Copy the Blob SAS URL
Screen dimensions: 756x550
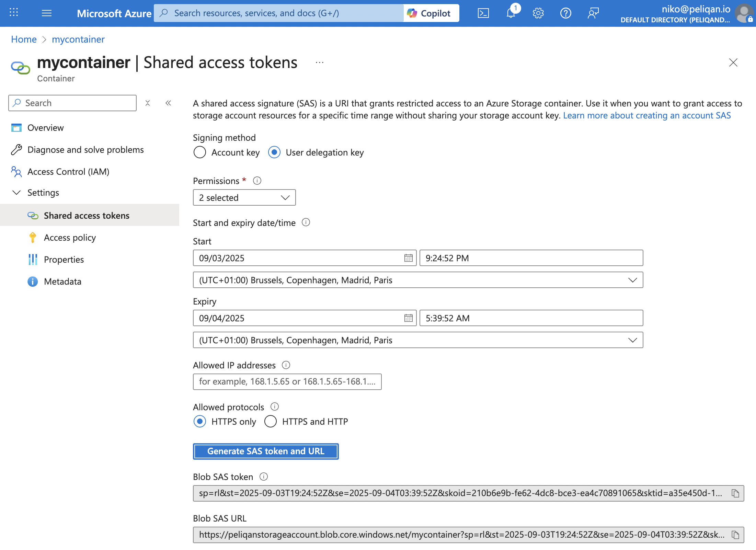point(735,535)
